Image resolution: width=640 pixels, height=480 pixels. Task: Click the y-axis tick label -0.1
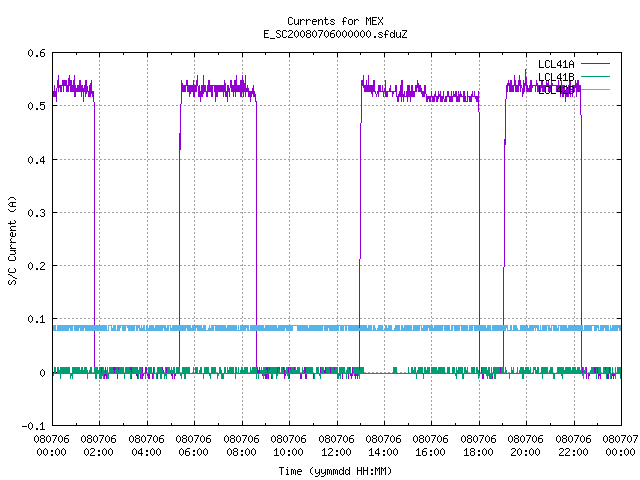click(x=33, y=426)
